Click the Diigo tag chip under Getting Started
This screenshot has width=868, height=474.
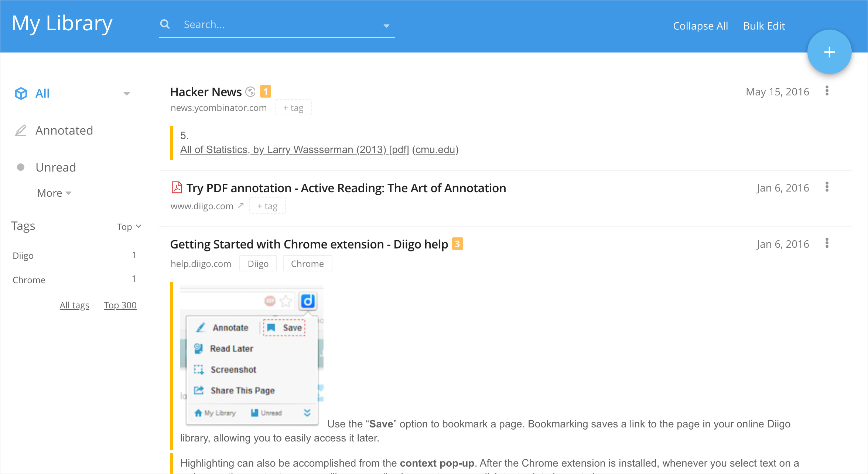tap(258, 264)
